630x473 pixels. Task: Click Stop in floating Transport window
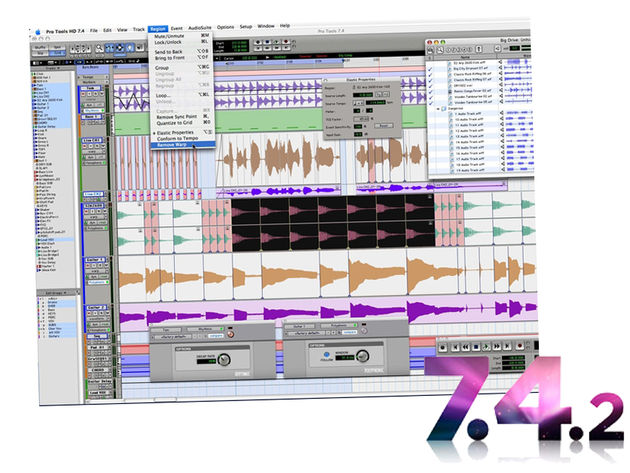tap(476, 347)
